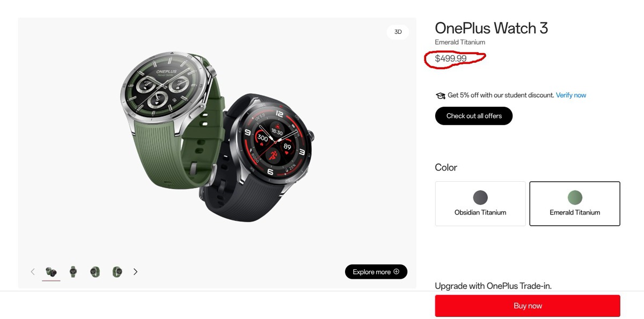
Task: Open the 3D view badge
Action: 398,32
